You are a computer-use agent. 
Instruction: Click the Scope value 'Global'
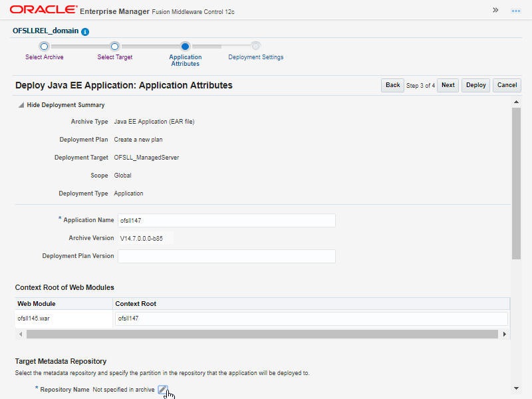pos(122,176)
